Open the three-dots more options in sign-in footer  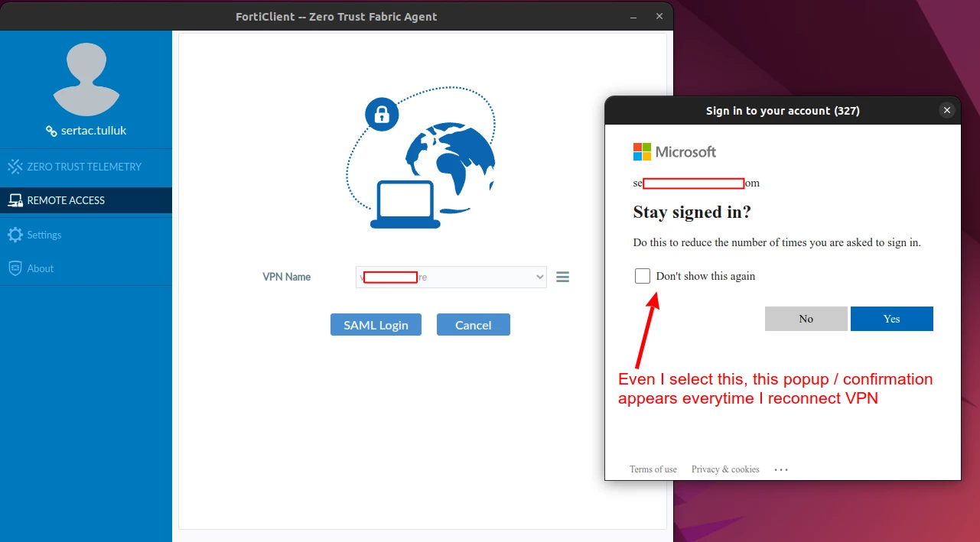pyautogui.click(x=781, y=469)
